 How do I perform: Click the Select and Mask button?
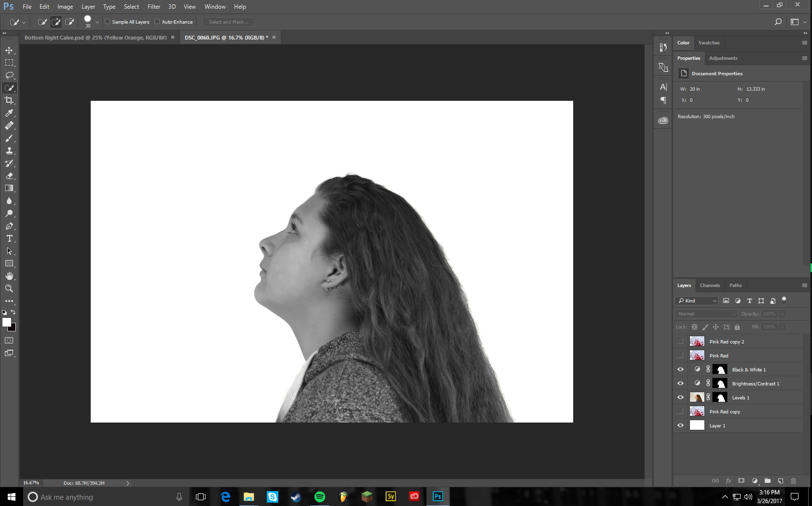(x=228, y=22)
